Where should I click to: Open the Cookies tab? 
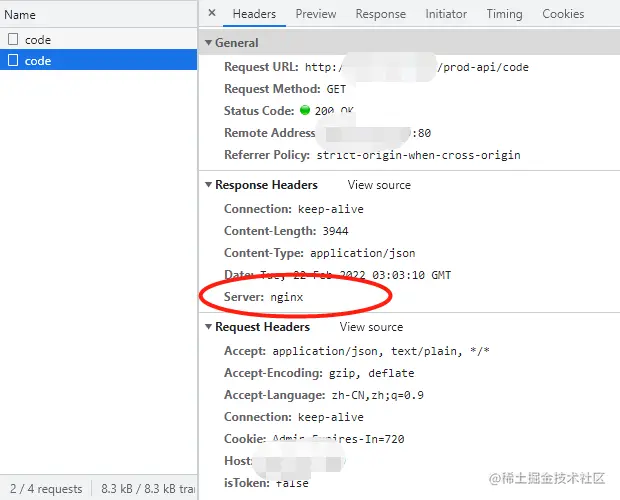(563, 14)
